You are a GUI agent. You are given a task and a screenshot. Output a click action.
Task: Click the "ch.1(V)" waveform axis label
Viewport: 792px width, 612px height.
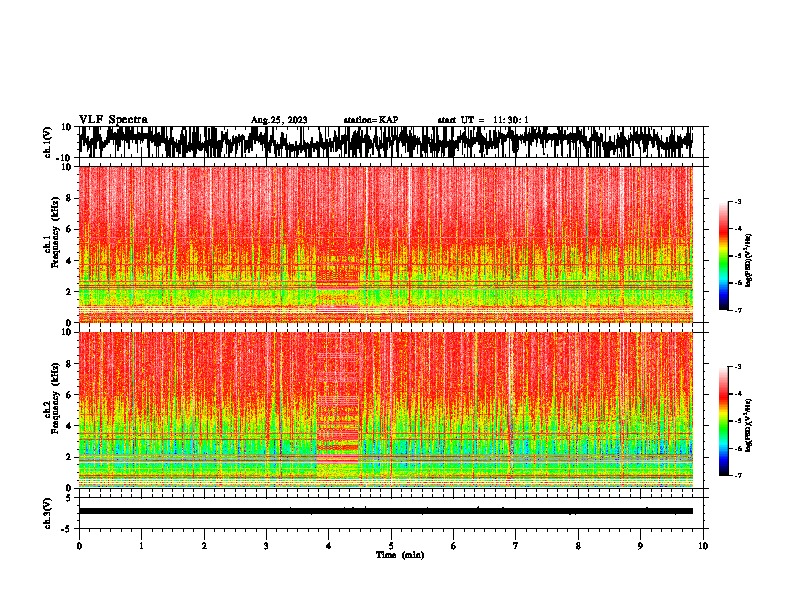[48, 142]
